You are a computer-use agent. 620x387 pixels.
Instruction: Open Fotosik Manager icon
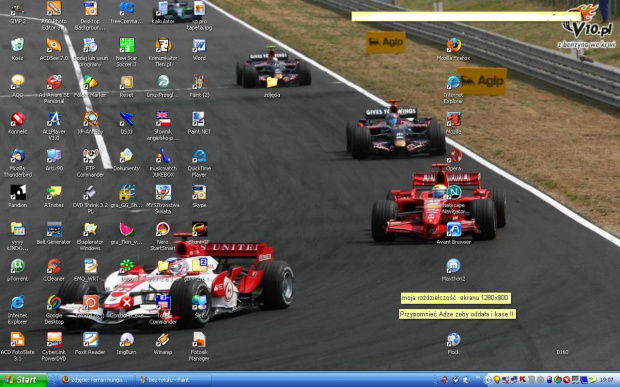199,347
